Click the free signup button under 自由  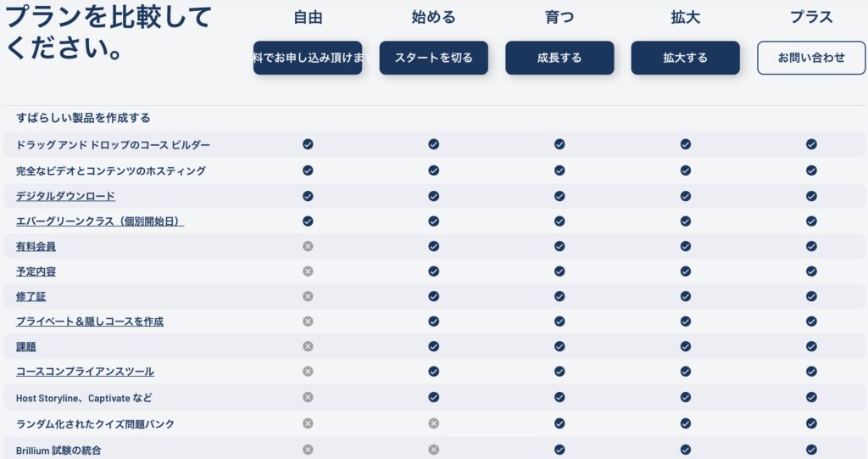pos(308,58)
